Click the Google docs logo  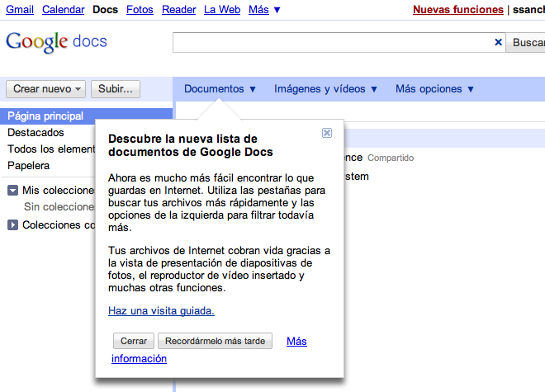pos(56,42)
